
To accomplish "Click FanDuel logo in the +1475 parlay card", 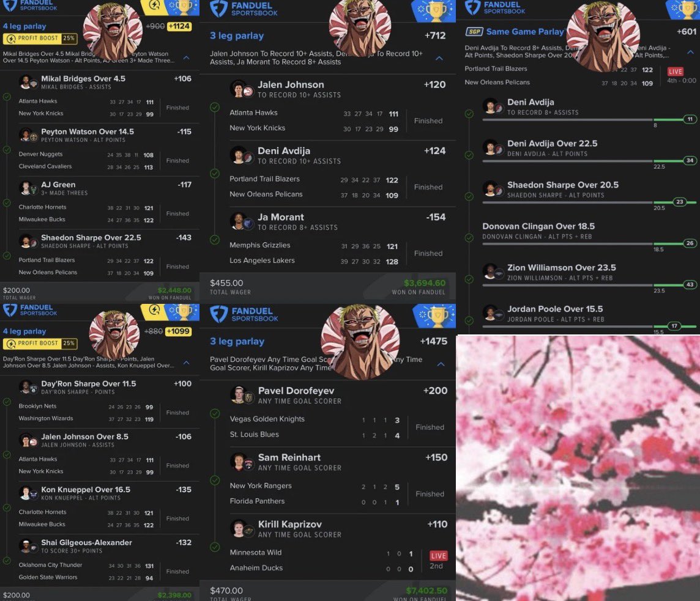I will coord(244,314).
